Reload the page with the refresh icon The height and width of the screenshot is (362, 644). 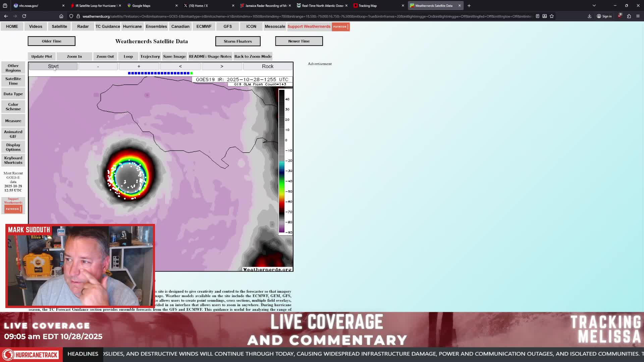(x=24, y=16)
